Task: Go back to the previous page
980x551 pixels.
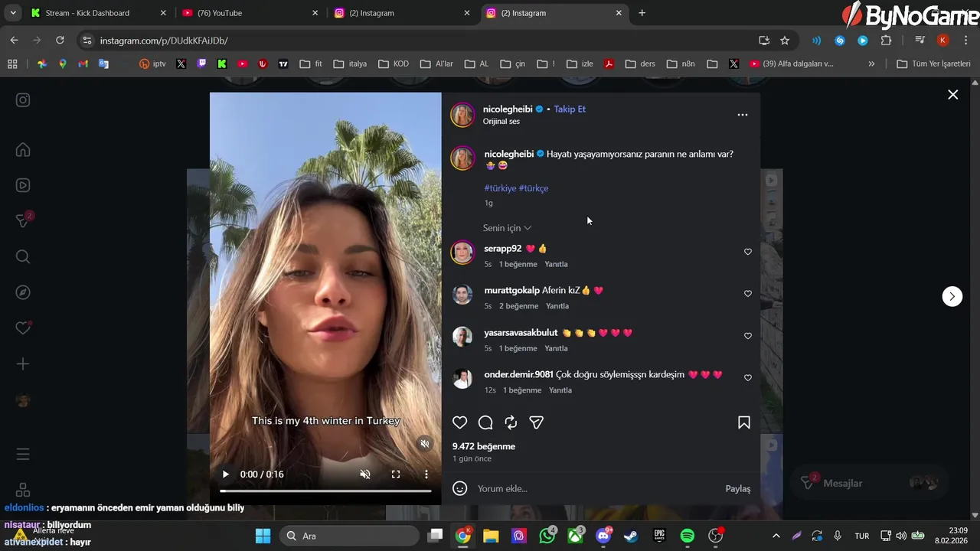Action: [x=15, y=41]
